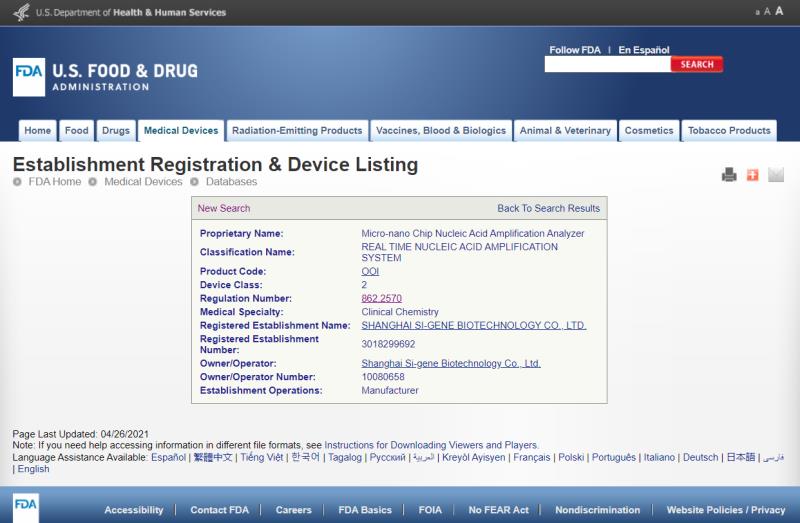
Task: Click Page Last Updated 04/26/2021 text
Action: 81,434
